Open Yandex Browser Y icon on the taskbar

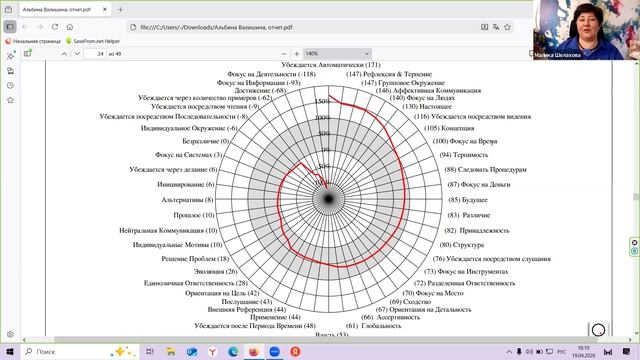tap(212, 351)
